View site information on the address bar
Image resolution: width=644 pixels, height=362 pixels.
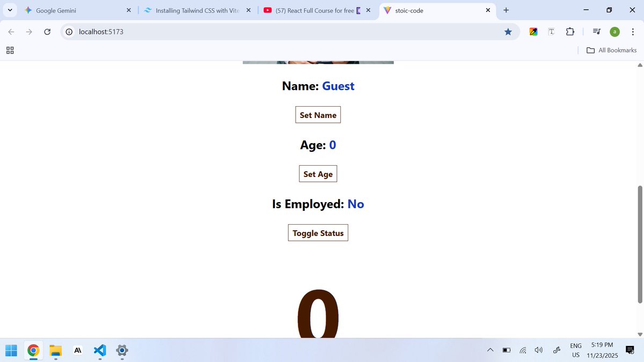click(68, 32)
